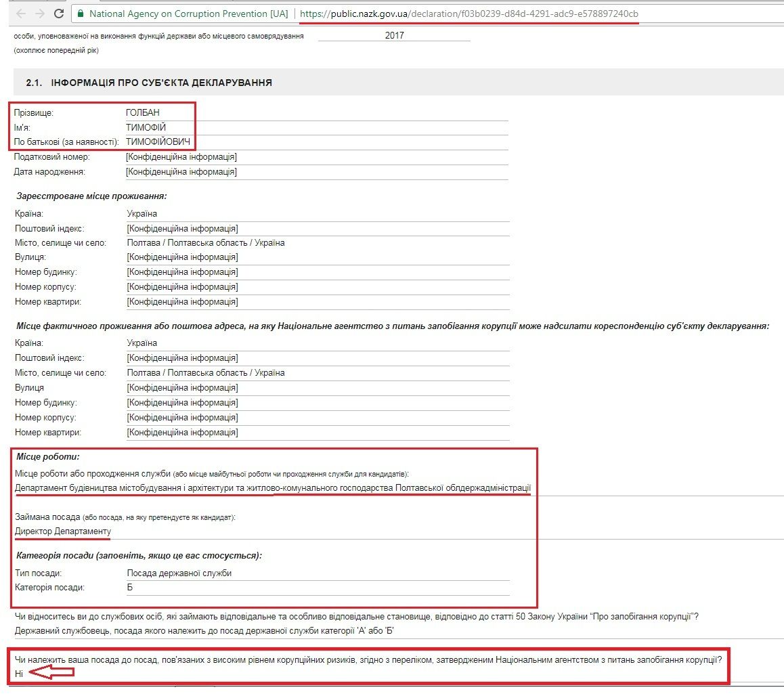Click the red arrow pointing at Ні
784x698 pixels.
pos(52,673)
